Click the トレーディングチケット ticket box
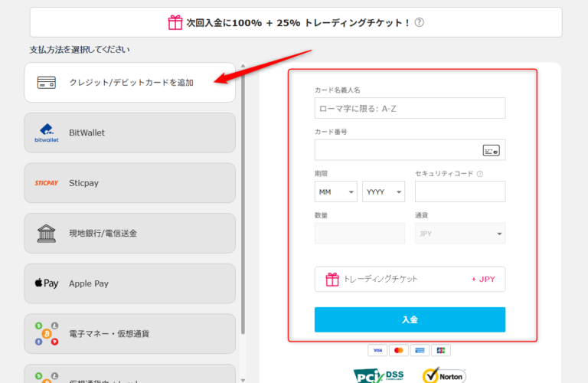Image resolution: width=588 pixels, height=383 pixels. 410,280
